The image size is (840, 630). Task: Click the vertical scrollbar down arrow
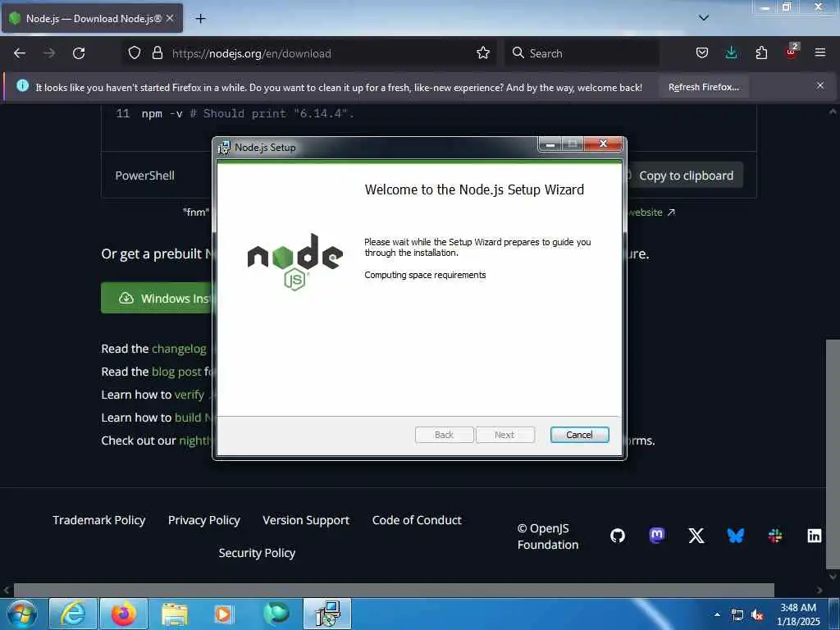click(833, 577)
